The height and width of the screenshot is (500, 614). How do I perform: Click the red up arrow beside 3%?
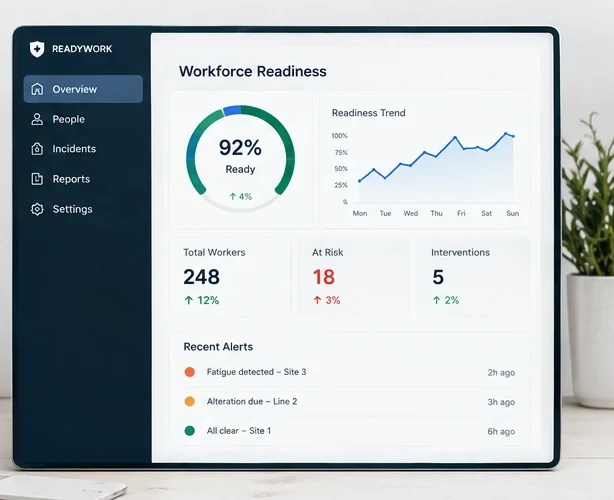[x=317, y=300]
